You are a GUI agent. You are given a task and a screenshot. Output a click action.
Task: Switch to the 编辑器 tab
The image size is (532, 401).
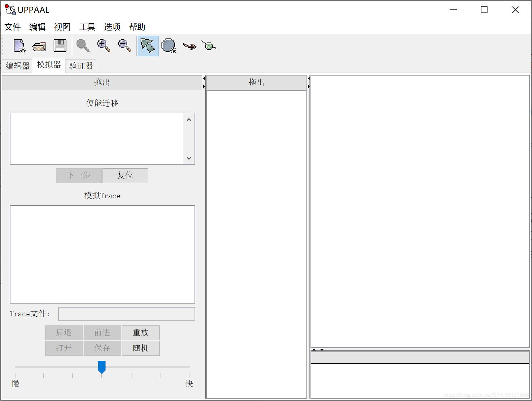18,66
